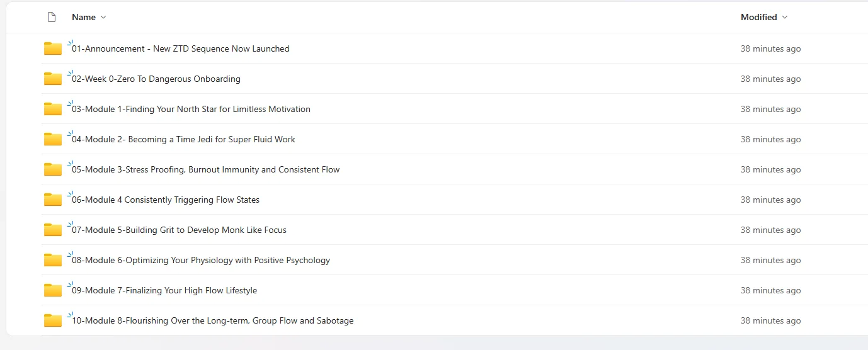Open the Announcement New ZTD Sequence folder
Screen dimensions: 868x350
(x=181, y=48)
